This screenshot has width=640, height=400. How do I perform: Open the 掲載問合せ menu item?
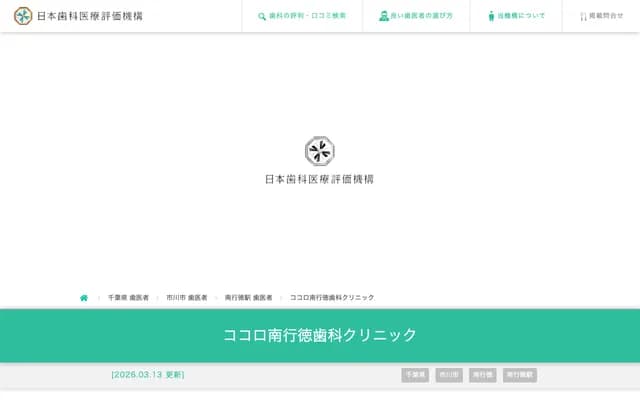pyautogui.click(x=602, y=16)
